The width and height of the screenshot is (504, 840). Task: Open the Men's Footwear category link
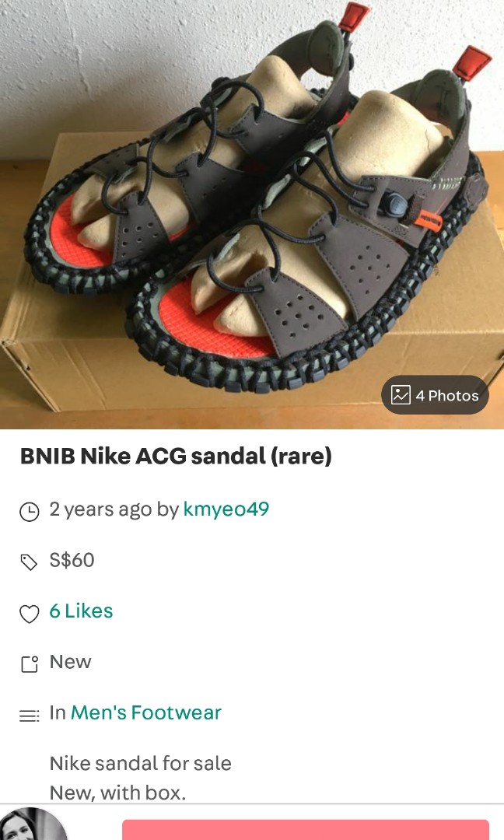(x=145, y=712)
